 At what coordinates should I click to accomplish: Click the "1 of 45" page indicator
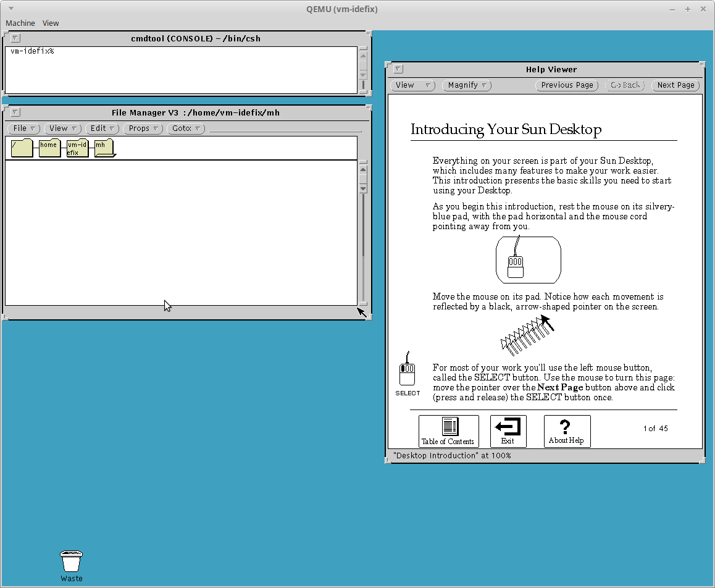point(655,429)
